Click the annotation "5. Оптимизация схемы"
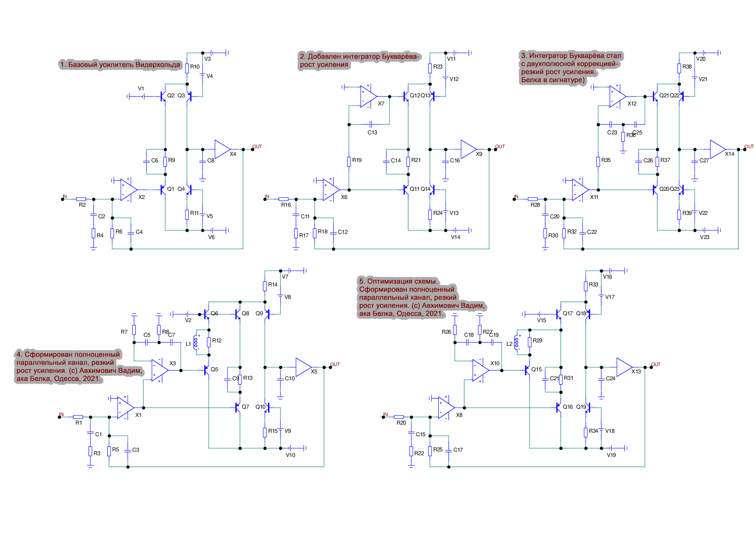This screenshot has height=534, width=756. point(399,281)
